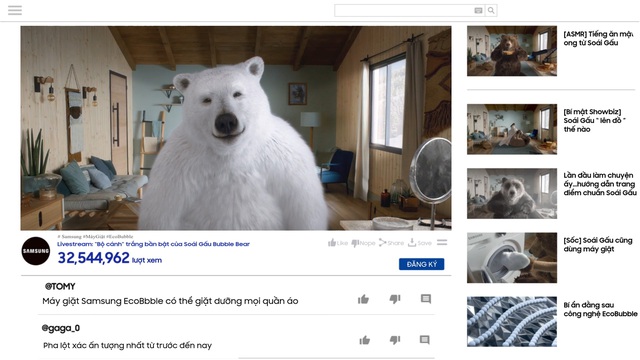
Task: Click the search magnifier icon
Action: [491, 11]
